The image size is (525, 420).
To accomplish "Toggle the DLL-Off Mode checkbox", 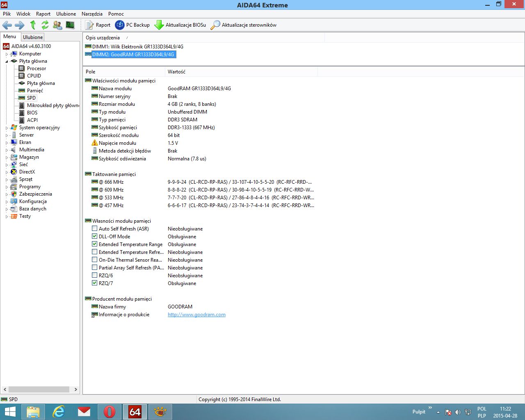I will click(95, 237).
